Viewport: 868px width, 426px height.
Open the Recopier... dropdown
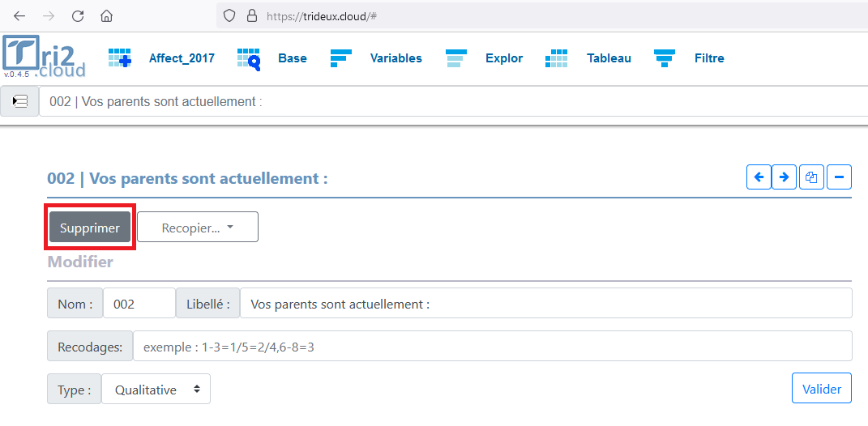198,228
